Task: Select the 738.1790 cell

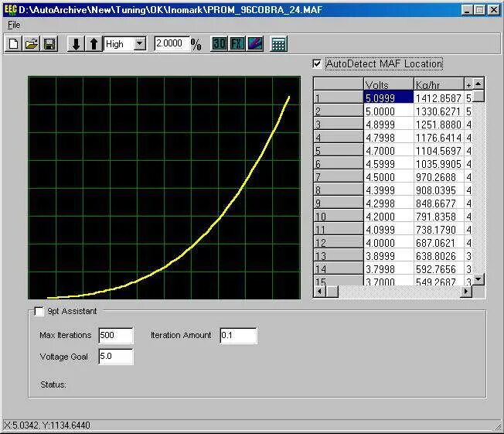Action: pyautogui.click(x=439, y=230)
